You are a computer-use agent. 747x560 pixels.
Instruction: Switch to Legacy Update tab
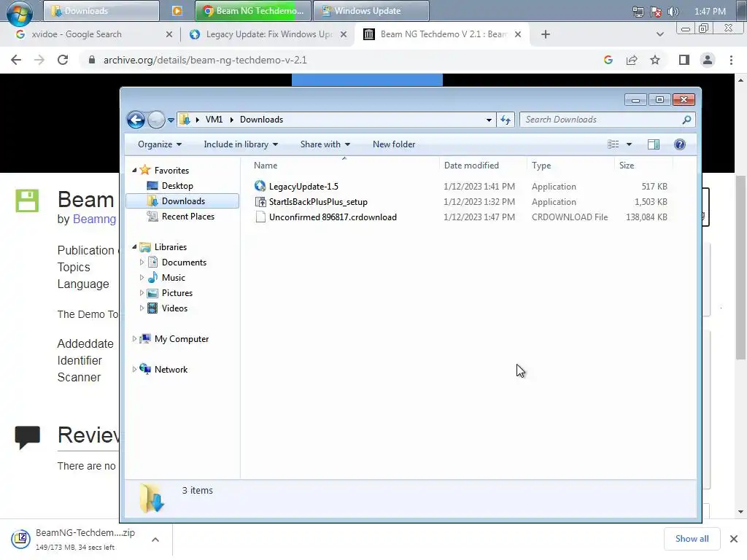[x=267, y=34]
